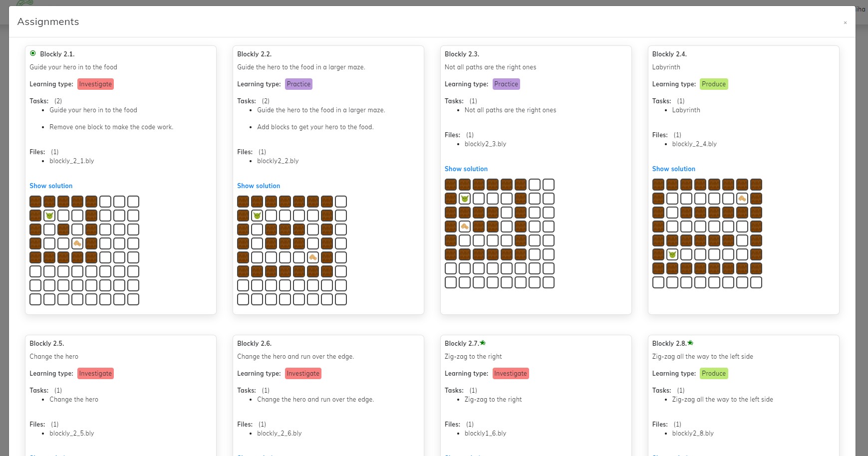Click the food icon in the Blockly 2.1 grid
Image resolution: width=868 pixels, height=456 pixels.
pyautogui.click(x=77, y=243)
